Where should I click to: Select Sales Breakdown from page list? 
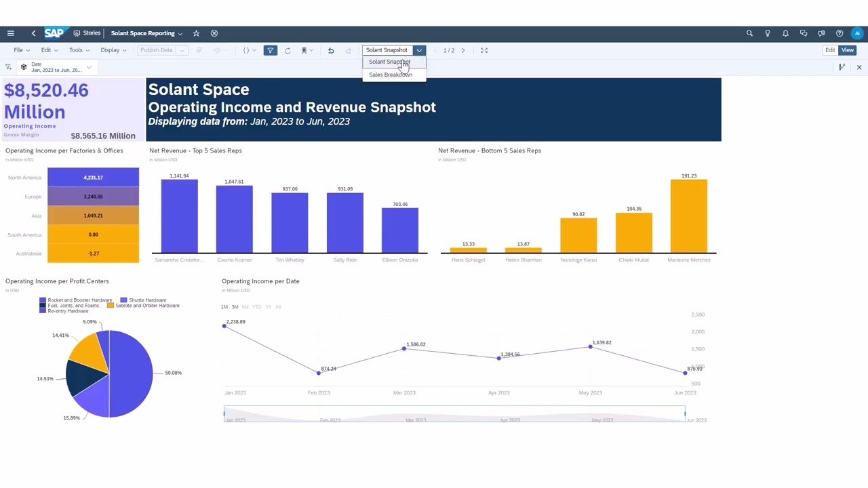(x=395, y=75)
